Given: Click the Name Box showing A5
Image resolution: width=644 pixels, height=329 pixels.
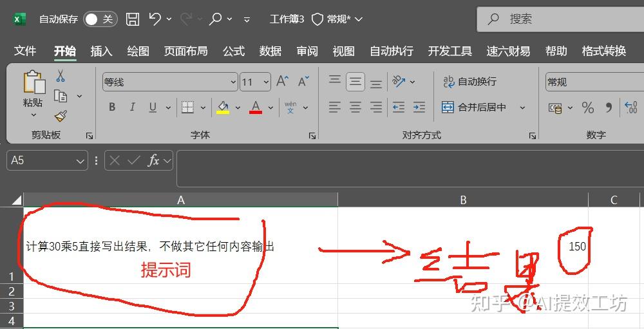Looking at the screenshot, I should [47, 160].
